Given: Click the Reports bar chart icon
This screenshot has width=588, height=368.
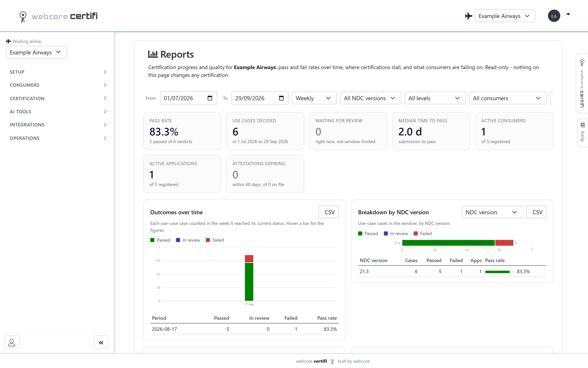Looking at the screenshot, I should pos(153,54).
